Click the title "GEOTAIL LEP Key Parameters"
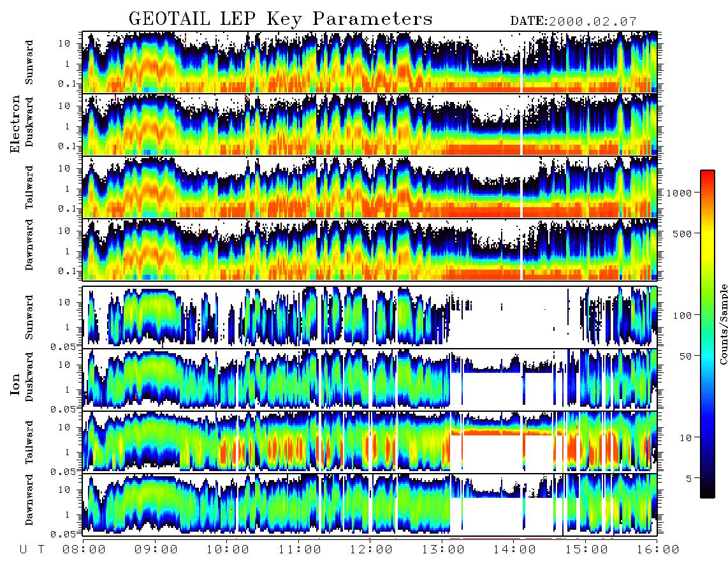The image size is (728, 561). click(x=280, y=19)
